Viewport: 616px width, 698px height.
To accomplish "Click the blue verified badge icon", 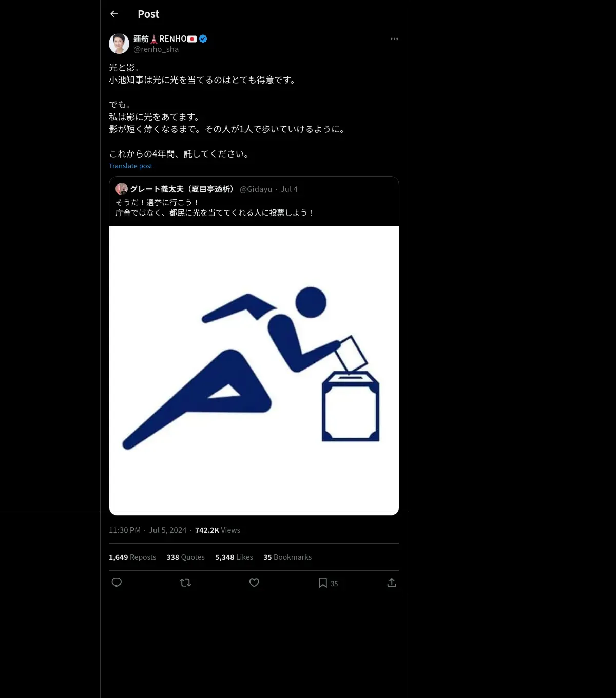I will pyautogui.click(x=203, y=38).
